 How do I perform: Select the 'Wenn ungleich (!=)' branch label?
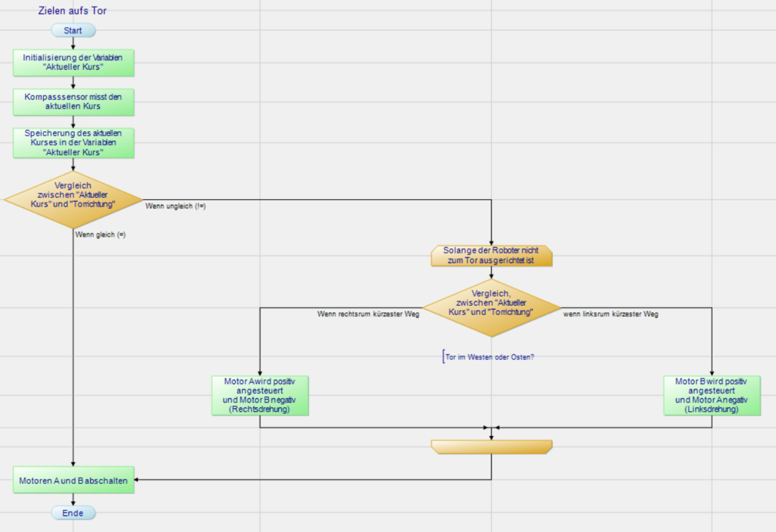(175, 206)
